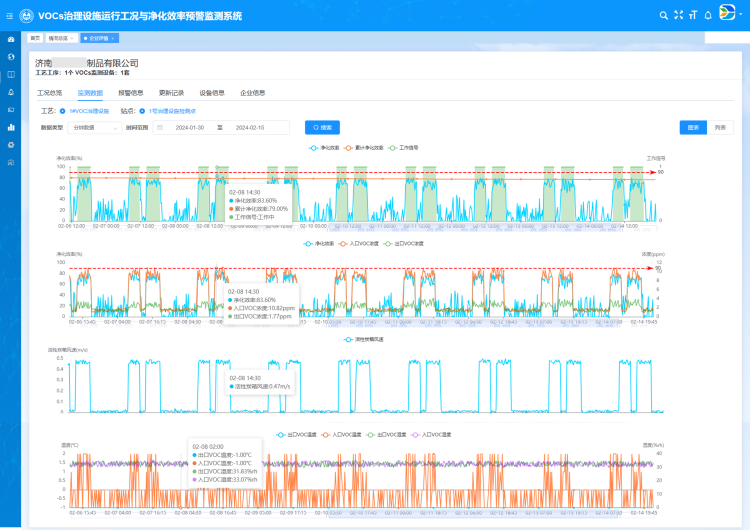Click the search icon in top header
This screenshot has height=530, width=750.
point(663,16)
